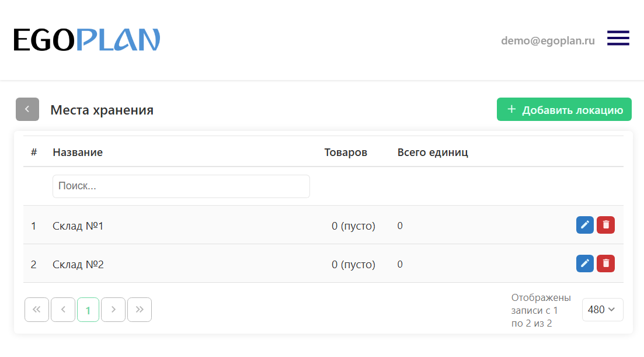Edit Склад №1 with pencil icon
The width and height of the screenshot is (644, 357).
click(585, 225)
